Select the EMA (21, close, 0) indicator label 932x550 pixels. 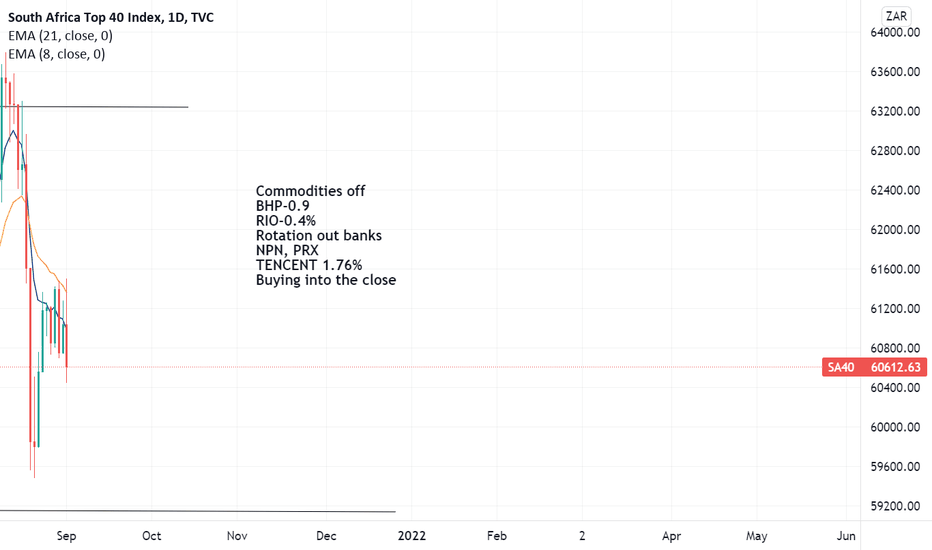tap(60, 36)
